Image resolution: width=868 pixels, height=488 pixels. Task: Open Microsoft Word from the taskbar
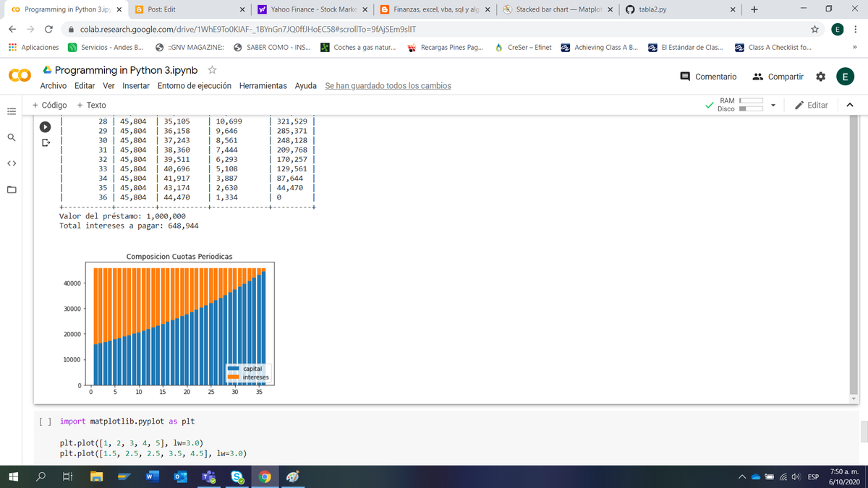(x=153, y=476)
